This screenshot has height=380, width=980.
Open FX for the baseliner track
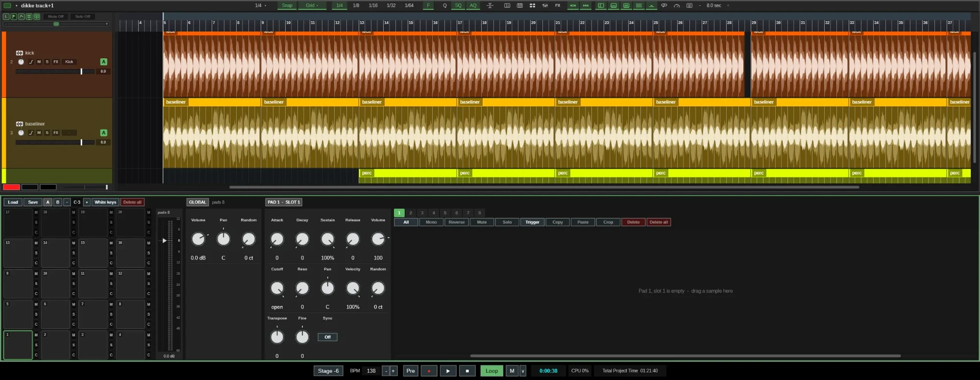coord(56,133)
